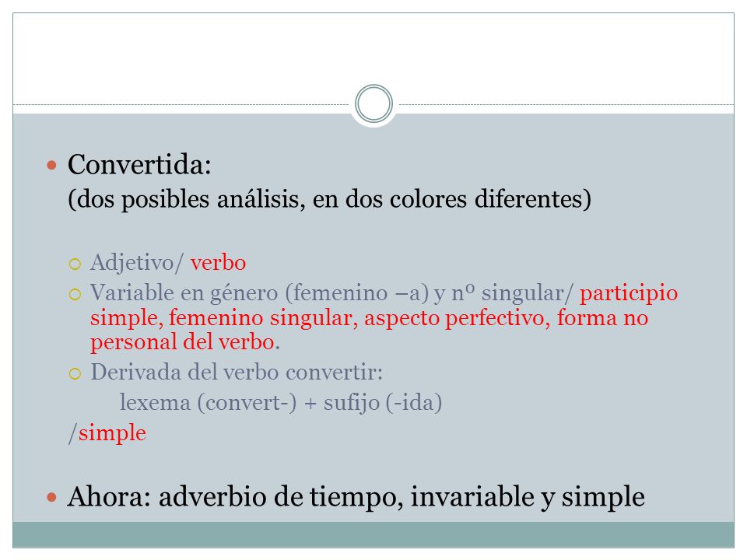Click the red word simple after slash
Image resolution: width=747 pixels, height=560 pixels.
112,433
